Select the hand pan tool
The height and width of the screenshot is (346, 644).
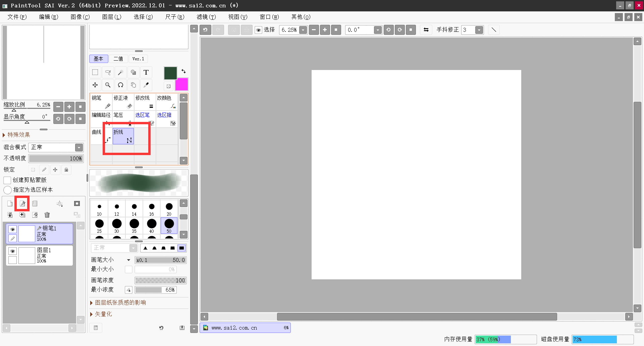(133, 85)
